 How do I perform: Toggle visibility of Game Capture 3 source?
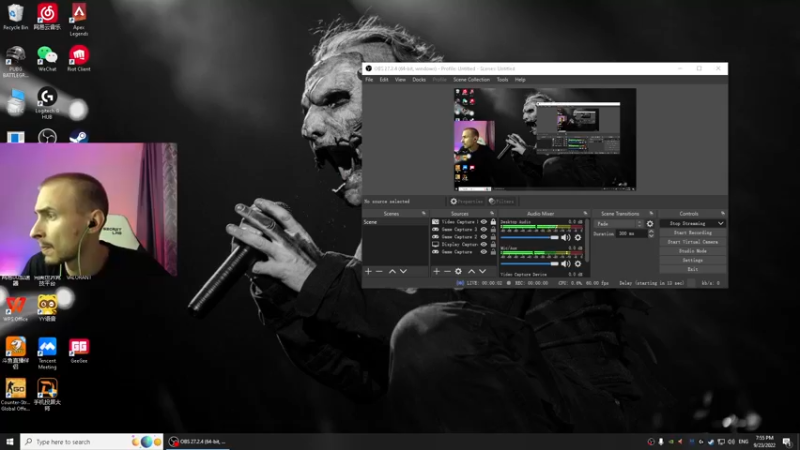tap(484, 230)
